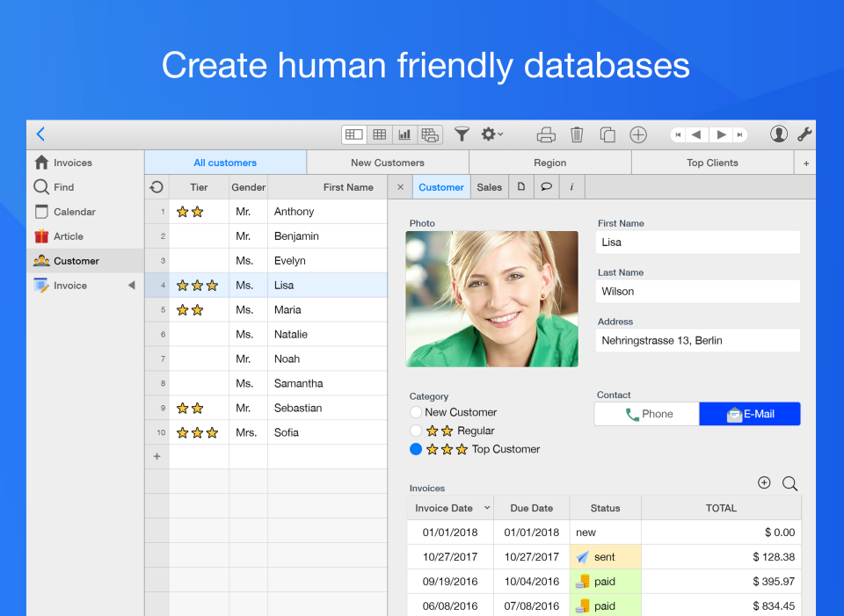Open the user account icon

tap(779, 134)
